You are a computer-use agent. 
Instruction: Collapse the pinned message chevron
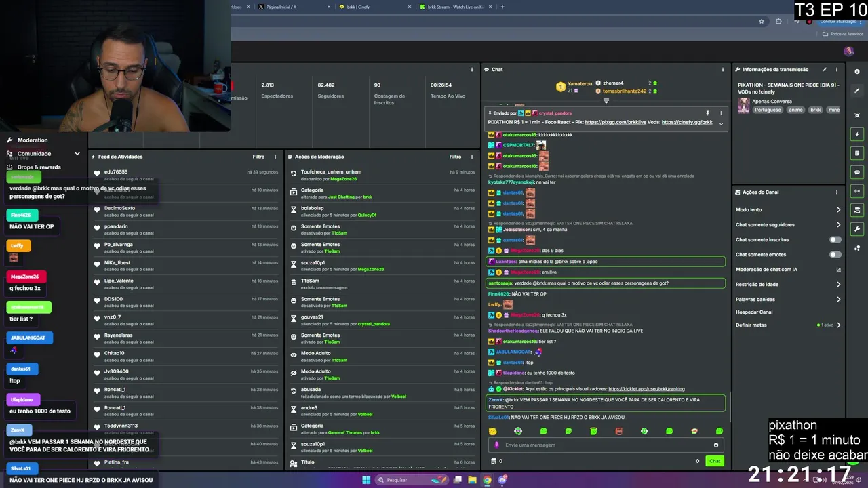coord(721,123)
